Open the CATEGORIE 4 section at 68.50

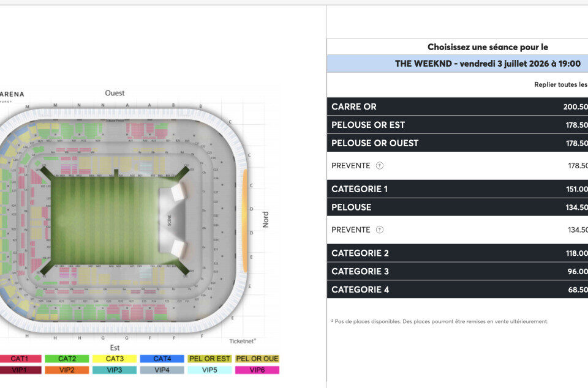coord(458,290)
